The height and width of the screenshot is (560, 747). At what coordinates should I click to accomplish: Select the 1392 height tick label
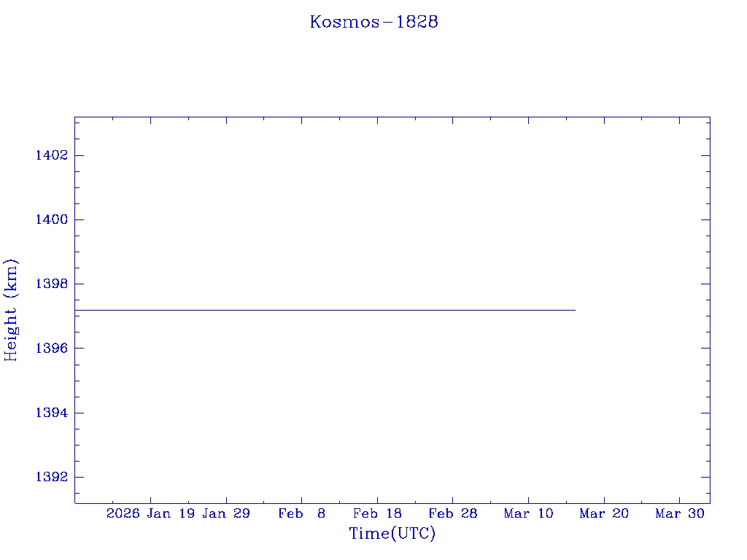point(51,477)
